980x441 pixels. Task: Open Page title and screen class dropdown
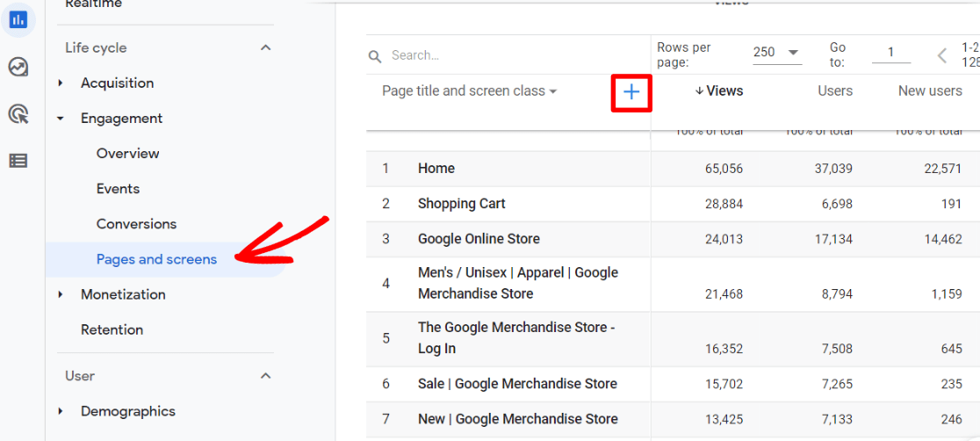click(x=470, y=91)
